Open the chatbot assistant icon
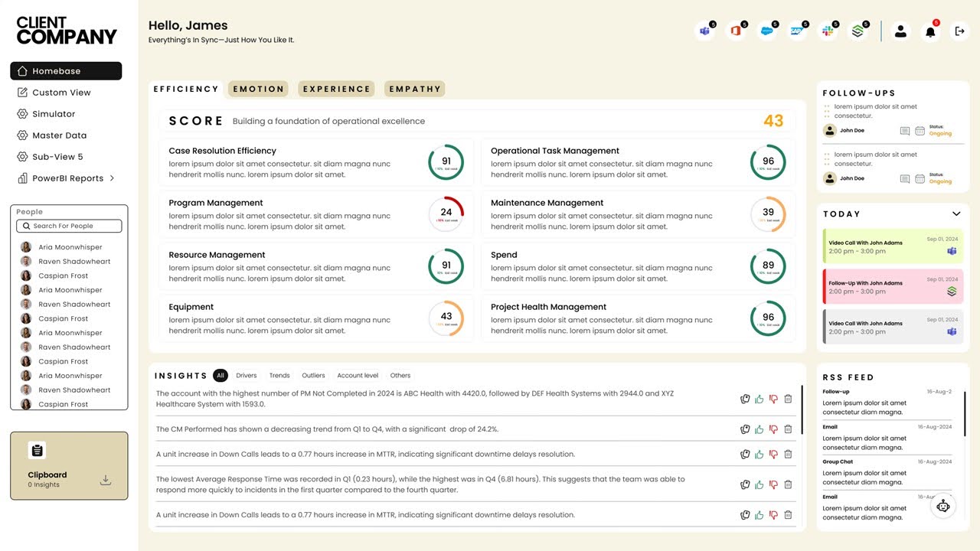Viewport: 980px width, 551px height. coord(943,506)
